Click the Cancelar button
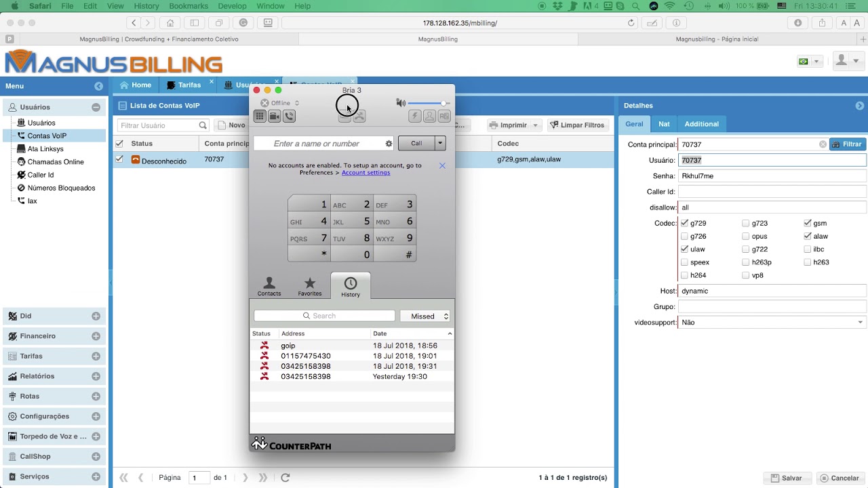Viewport: 868px width, 488px height. click(x=840, y=478)
